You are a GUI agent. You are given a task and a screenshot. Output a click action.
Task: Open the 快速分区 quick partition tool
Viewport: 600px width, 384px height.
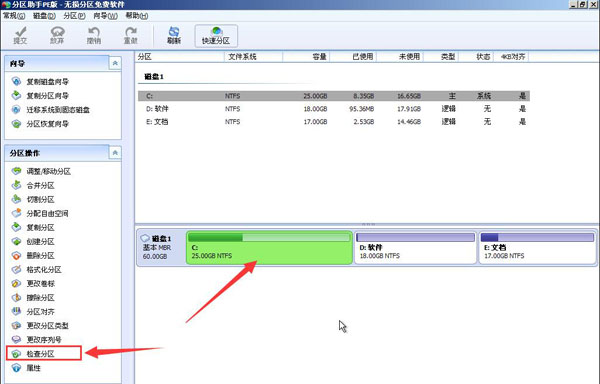(216, 36)
